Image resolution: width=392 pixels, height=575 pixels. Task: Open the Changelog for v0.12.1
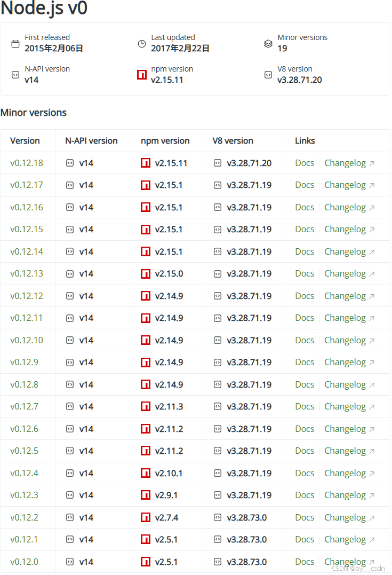click(345, 540)
